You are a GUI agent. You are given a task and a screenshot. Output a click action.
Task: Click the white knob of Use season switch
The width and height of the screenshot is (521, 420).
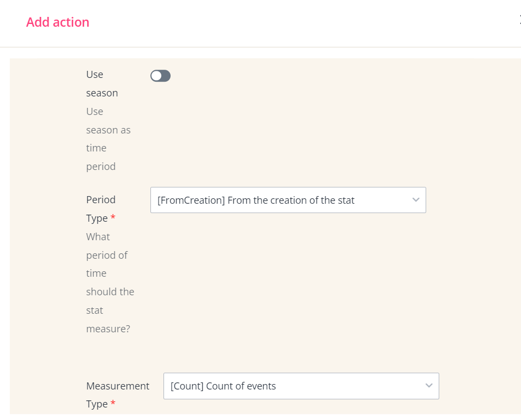tap(156, 76)
